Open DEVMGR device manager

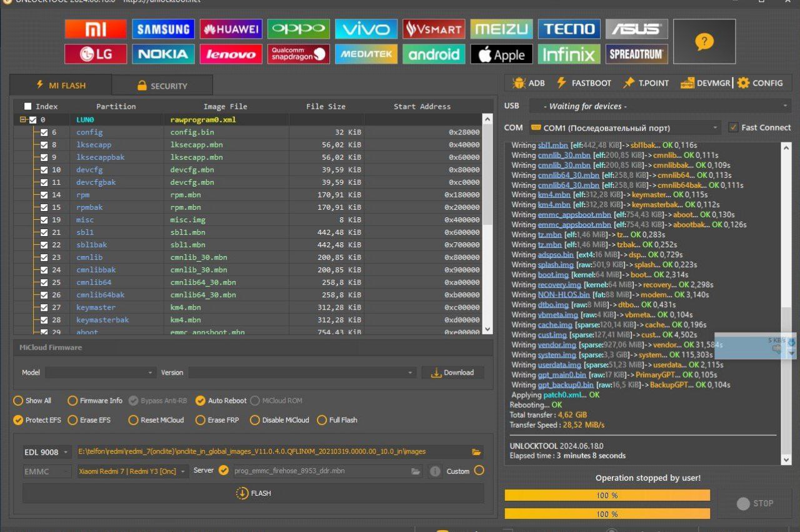point(706,82)
